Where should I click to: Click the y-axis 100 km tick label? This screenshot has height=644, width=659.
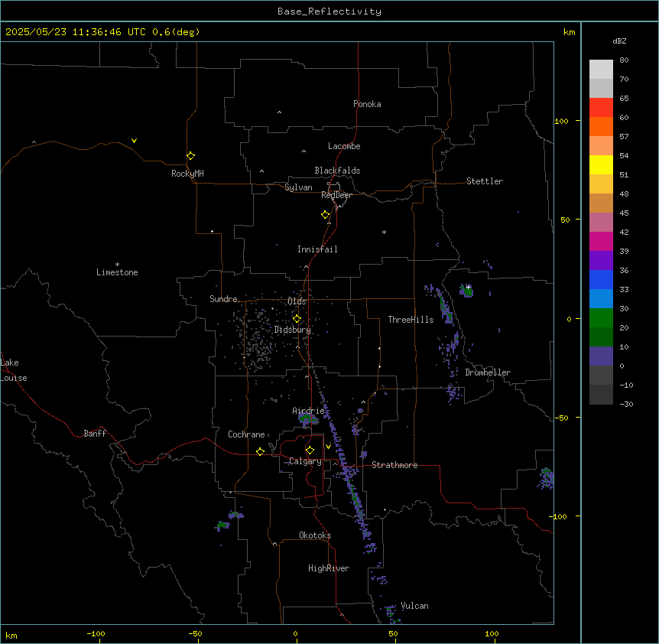tap(561, 121)
